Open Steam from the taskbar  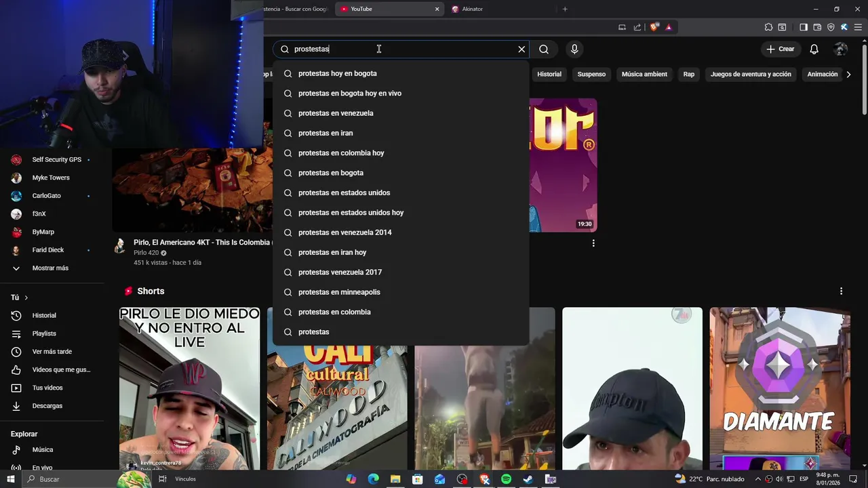(x=528, y=479)
